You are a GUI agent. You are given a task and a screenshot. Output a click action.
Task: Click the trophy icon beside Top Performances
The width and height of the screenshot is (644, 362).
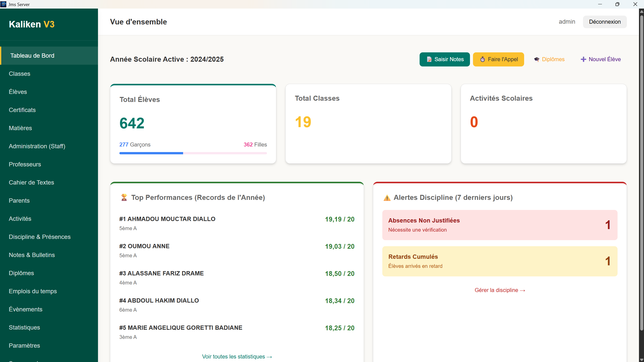pos(124,197)
